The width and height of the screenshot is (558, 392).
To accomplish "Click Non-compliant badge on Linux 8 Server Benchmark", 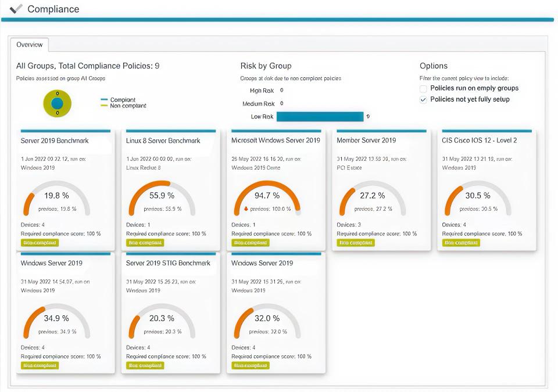I will pyautogui.click(x=144, y=243).
